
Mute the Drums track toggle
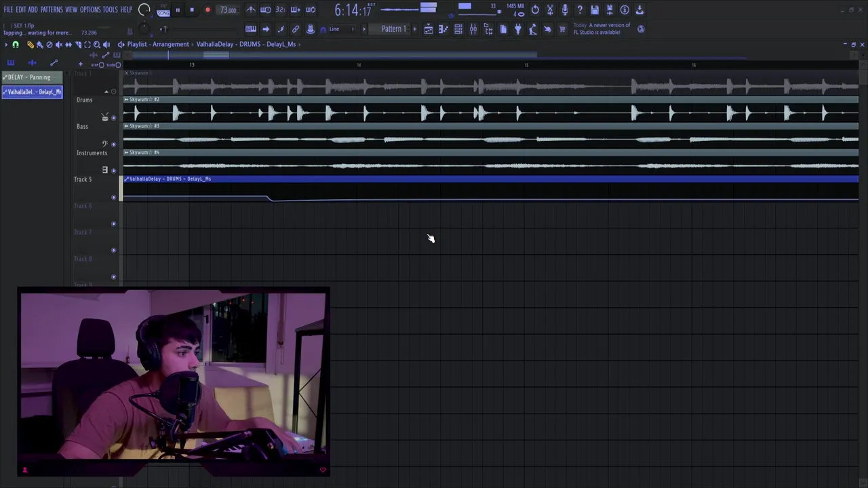click(113, 118)
